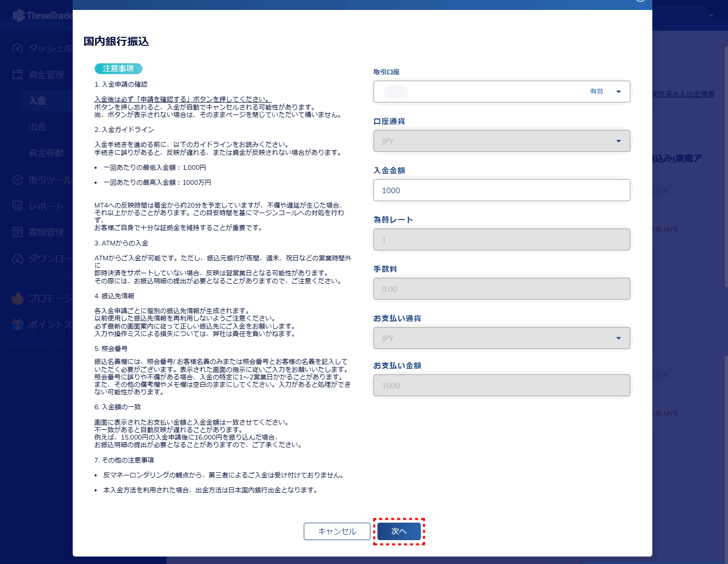Select 出金 in the sidebar submenu

point(37,127)
